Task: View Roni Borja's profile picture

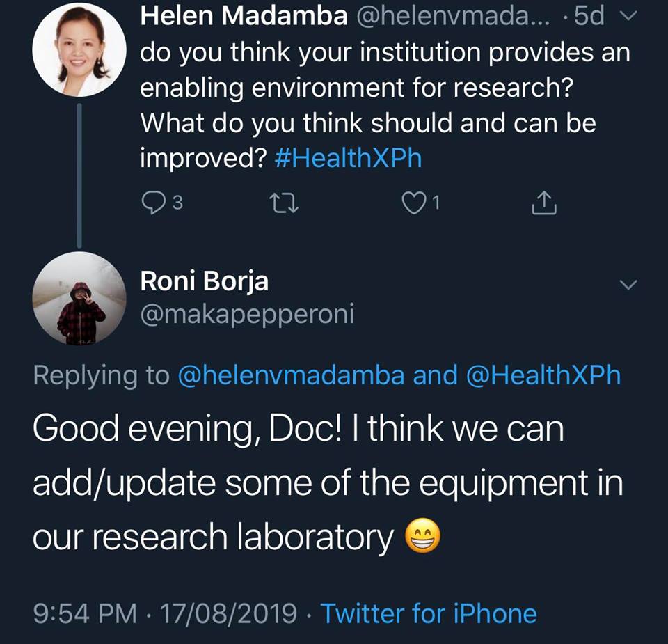Action: tap(79, 298)
